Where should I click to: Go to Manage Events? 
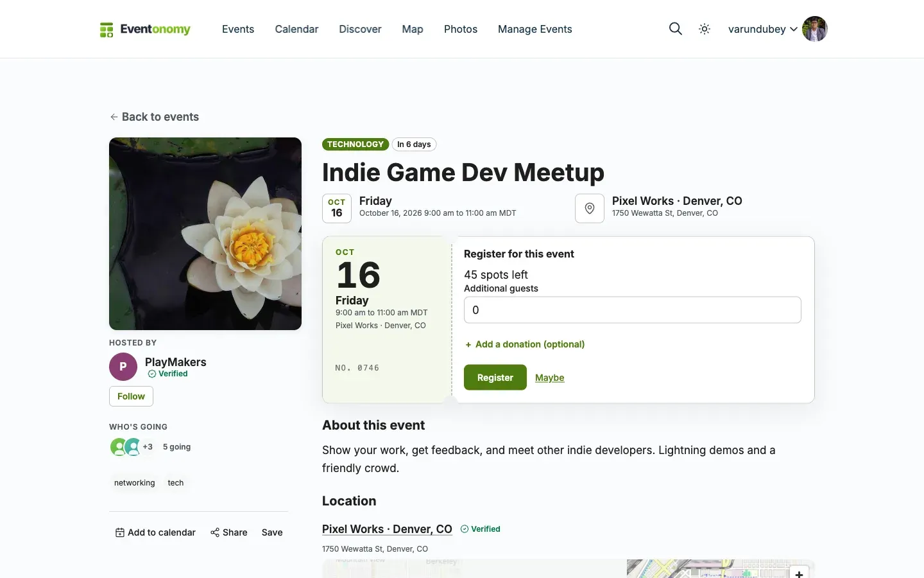click(x=535, y=29)
